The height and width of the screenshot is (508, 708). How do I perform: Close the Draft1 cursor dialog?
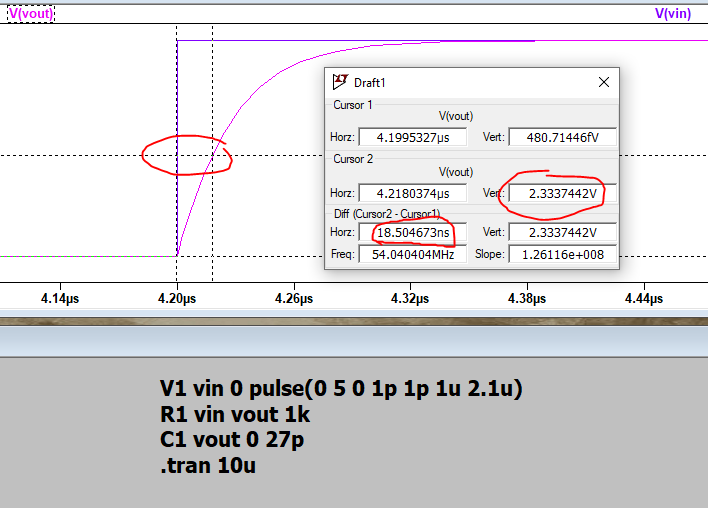(x=604, y=82)
